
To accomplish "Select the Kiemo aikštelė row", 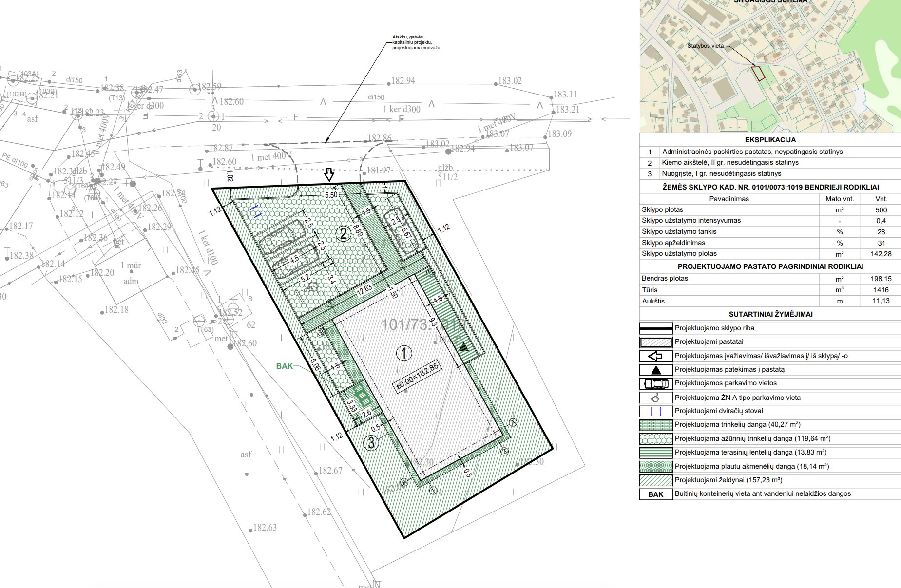I will pos(770,163).
